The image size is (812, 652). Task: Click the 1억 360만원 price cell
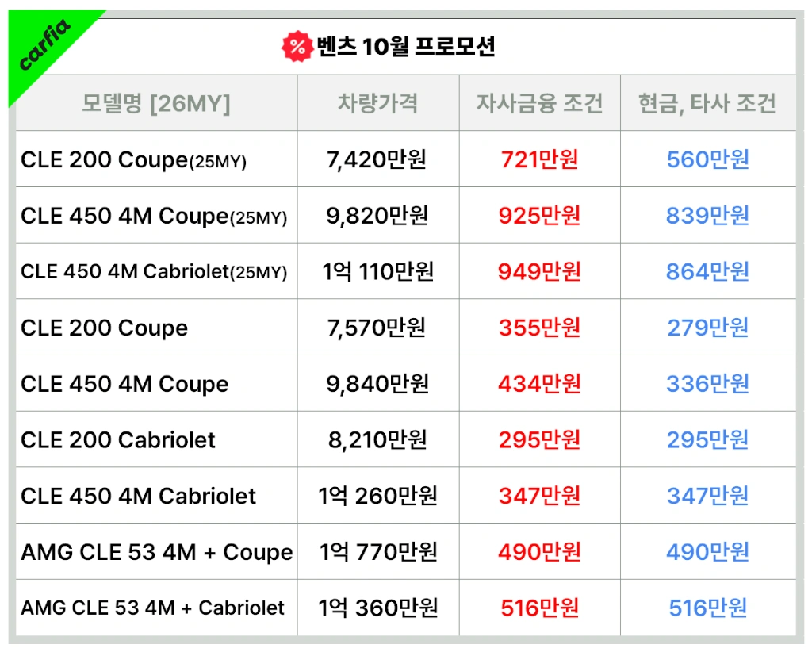[377, 608]
